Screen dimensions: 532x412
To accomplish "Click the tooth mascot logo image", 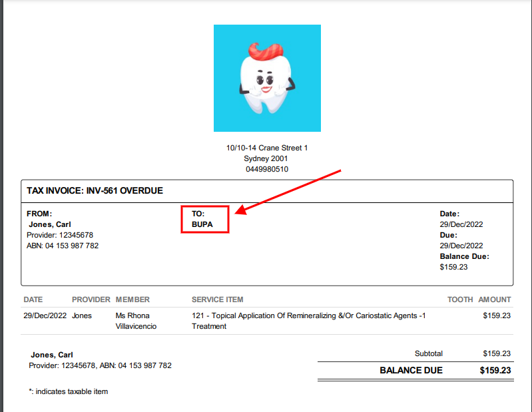I will pyautogui.click(x=267, y=78).
